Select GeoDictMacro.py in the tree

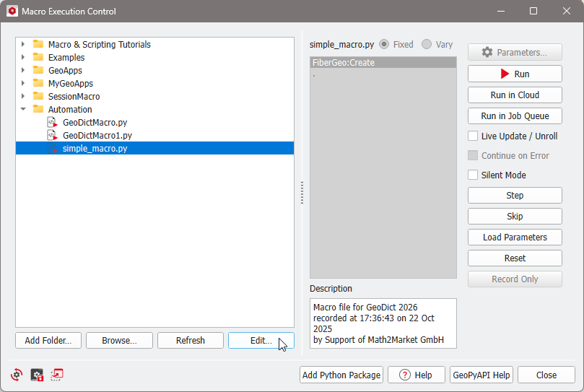click(x=95, y=122)
